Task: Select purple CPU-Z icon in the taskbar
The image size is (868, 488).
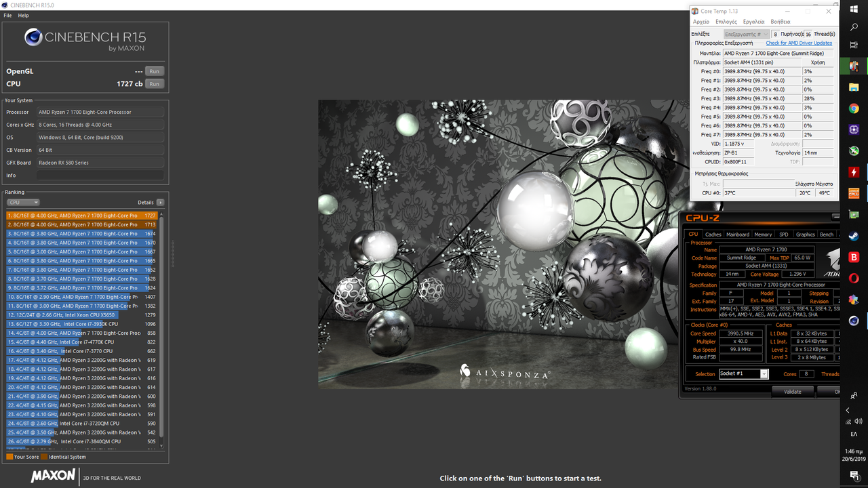Action: [854, 129]
